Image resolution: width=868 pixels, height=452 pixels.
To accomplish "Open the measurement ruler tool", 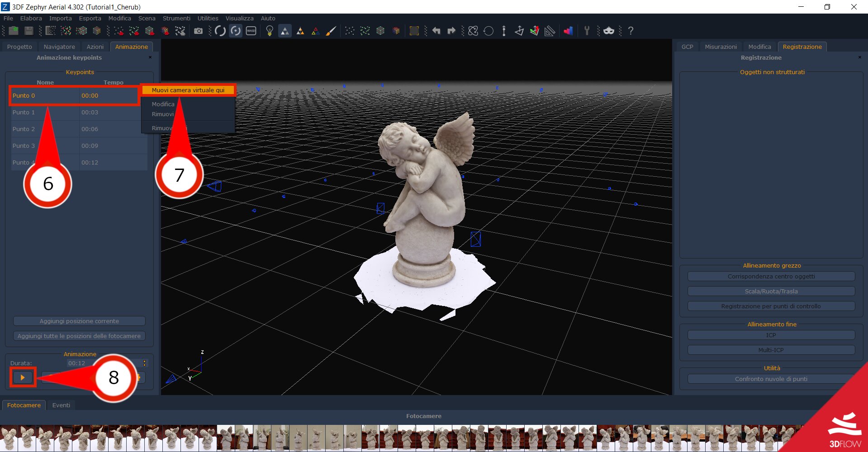I will [x=549, y=31].
